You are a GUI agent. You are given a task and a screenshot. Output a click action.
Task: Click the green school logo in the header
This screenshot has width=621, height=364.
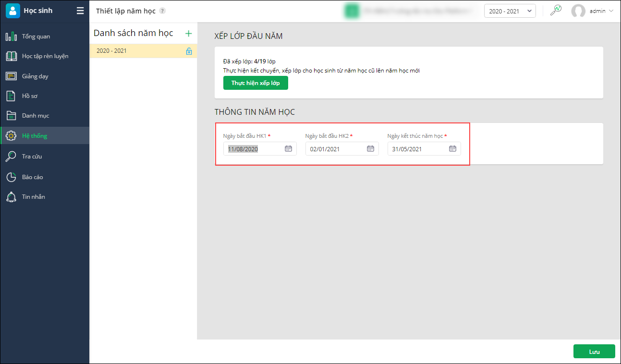tap(352, 11)
